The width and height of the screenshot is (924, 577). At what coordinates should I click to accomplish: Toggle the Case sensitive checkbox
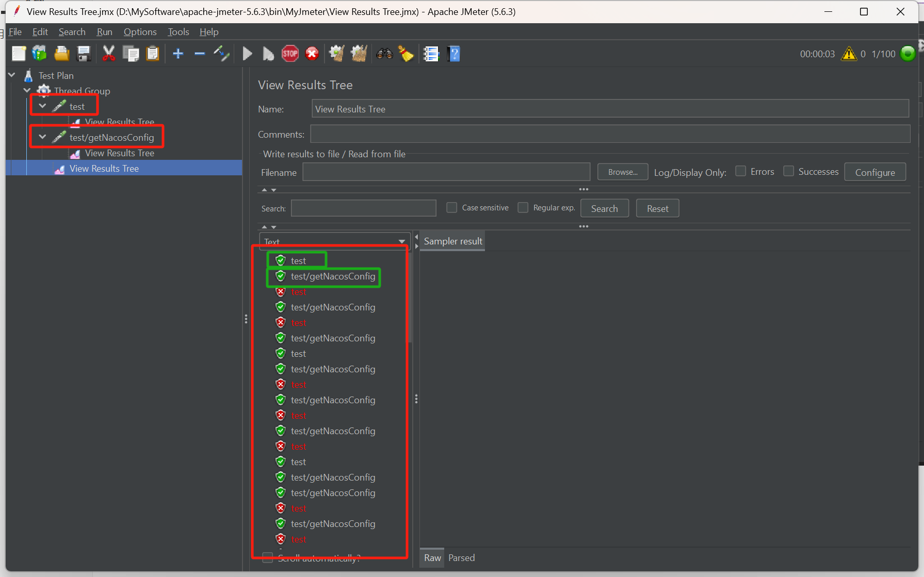click(452, 207)
